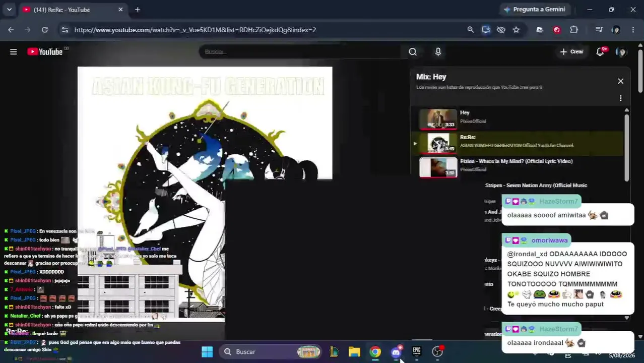Click the video player artwork
The width and height of the screenshot is (644, 363).
click(205, 194)
